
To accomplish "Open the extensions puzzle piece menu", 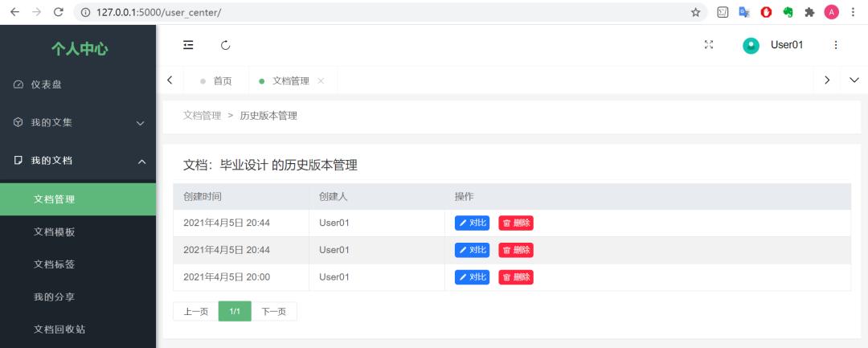I will click(x=809, y=12).
